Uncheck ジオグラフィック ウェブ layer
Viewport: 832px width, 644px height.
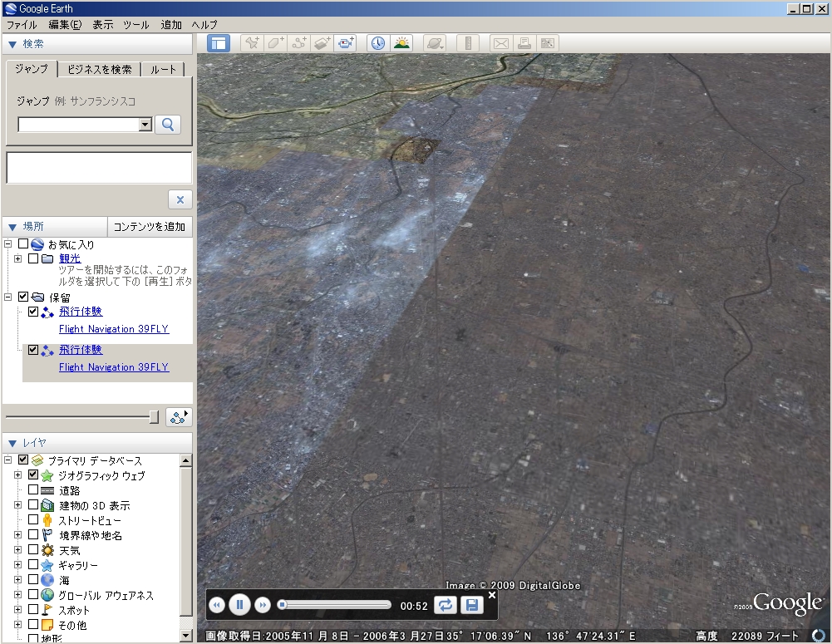33,474
